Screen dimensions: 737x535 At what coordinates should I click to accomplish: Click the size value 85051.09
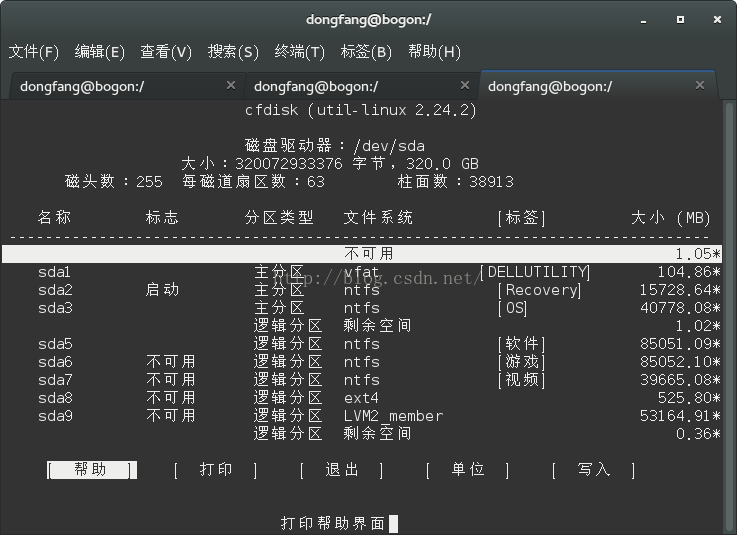680,344
